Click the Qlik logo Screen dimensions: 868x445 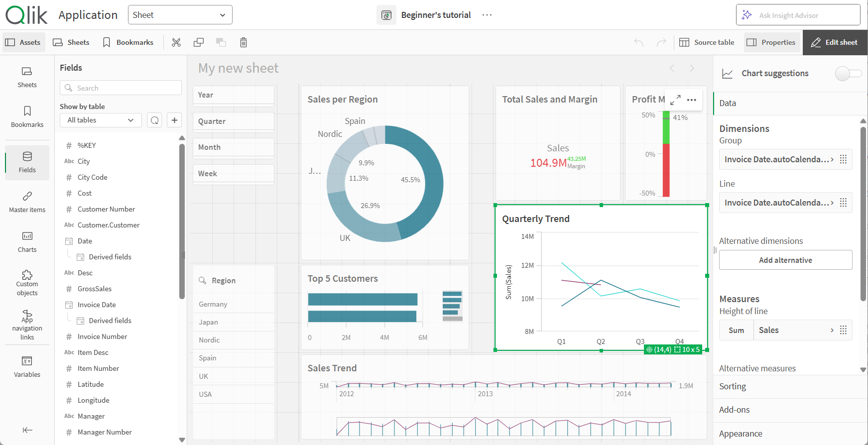coord(26,15)
